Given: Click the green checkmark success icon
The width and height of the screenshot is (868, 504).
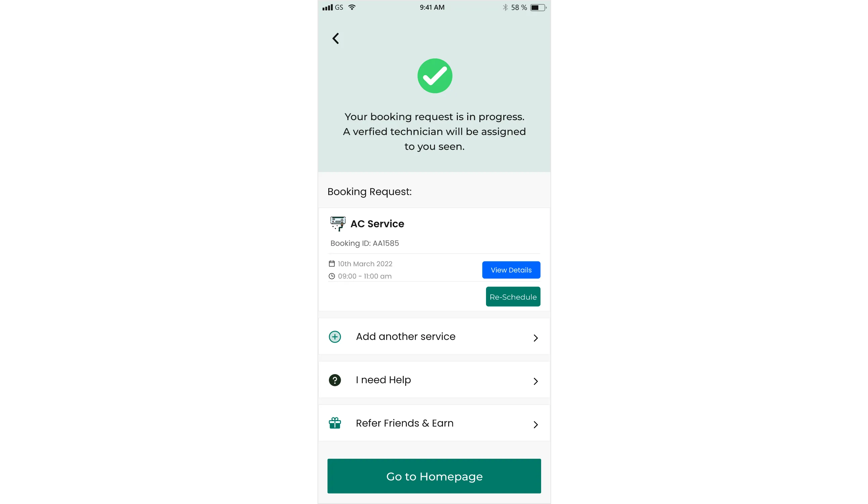Looking at the screenshot, I should 434,75.
